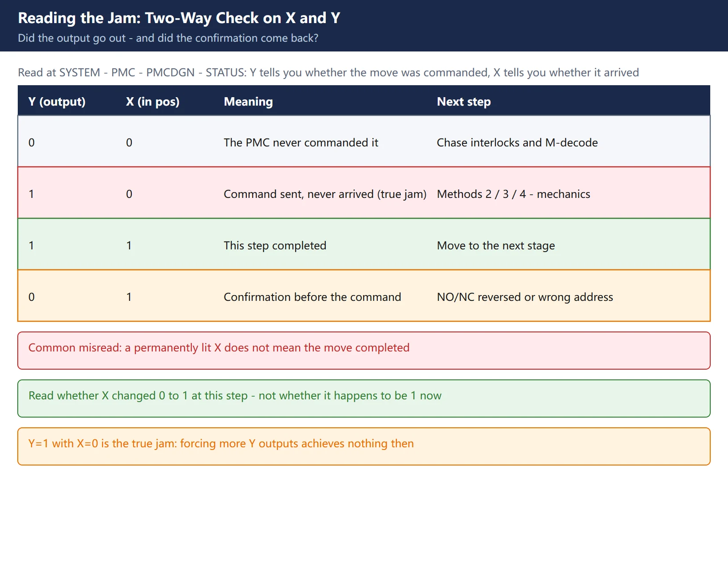Click X value 0 in the 'never commanded' row
The height and width of the screenshot is (568, 728).
(x=129, y=142)
